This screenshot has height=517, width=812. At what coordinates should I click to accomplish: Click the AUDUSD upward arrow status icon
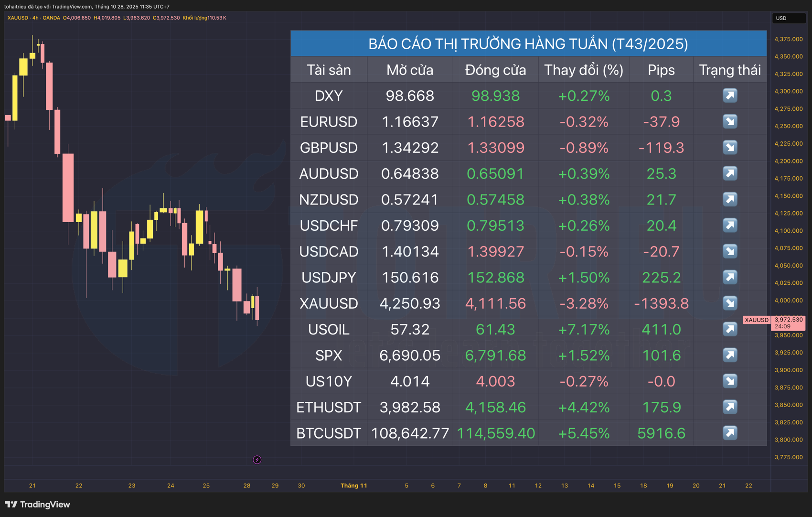click(x=730, y=173)
